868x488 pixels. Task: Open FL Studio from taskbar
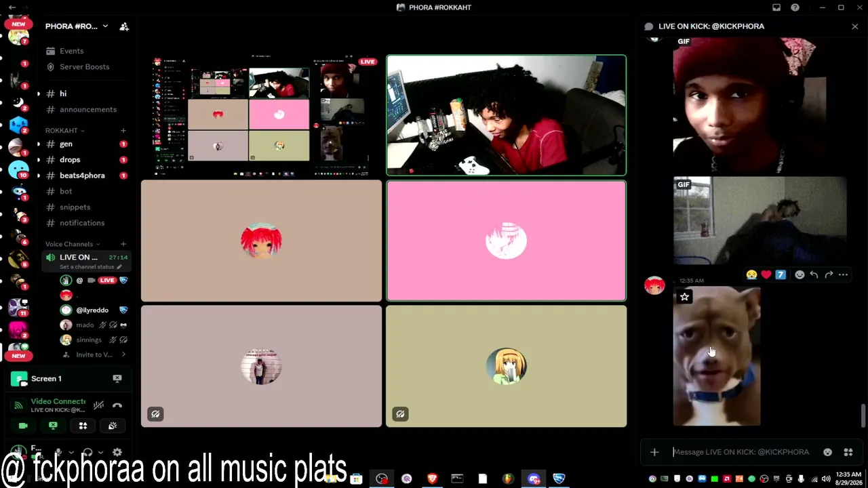pos(507,479)
